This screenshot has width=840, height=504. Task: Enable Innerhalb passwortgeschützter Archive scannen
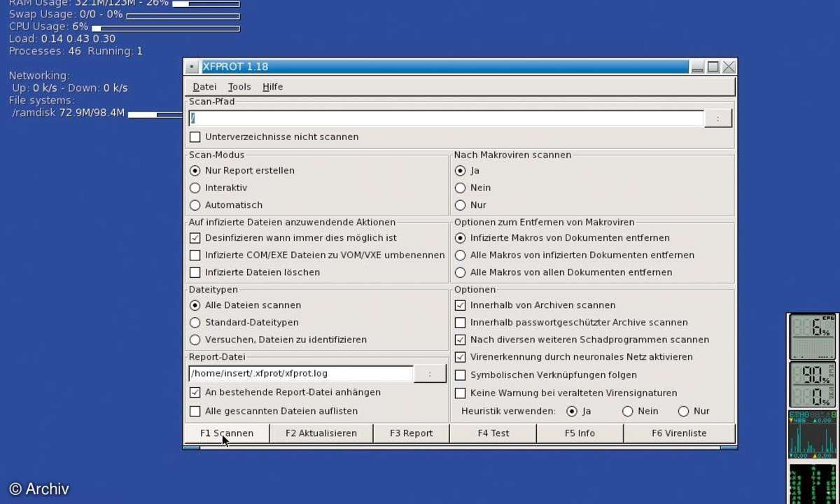[x=460, y=323]
